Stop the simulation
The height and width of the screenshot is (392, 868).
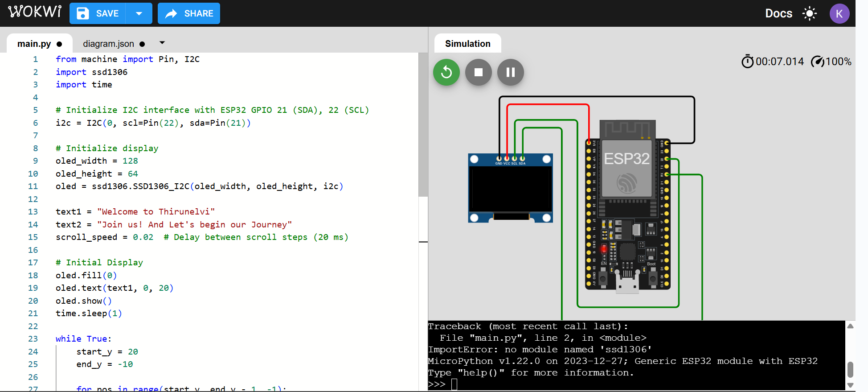[479, 72]
